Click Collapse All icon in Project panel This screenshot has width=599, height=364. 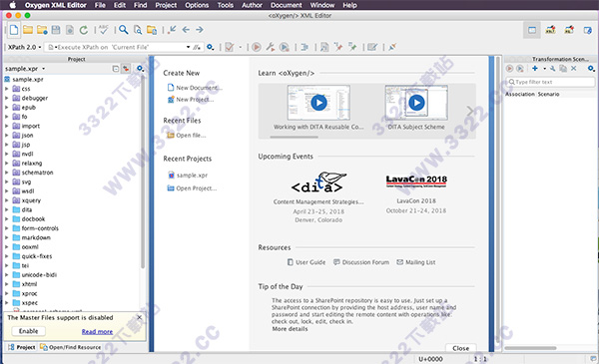116,69
